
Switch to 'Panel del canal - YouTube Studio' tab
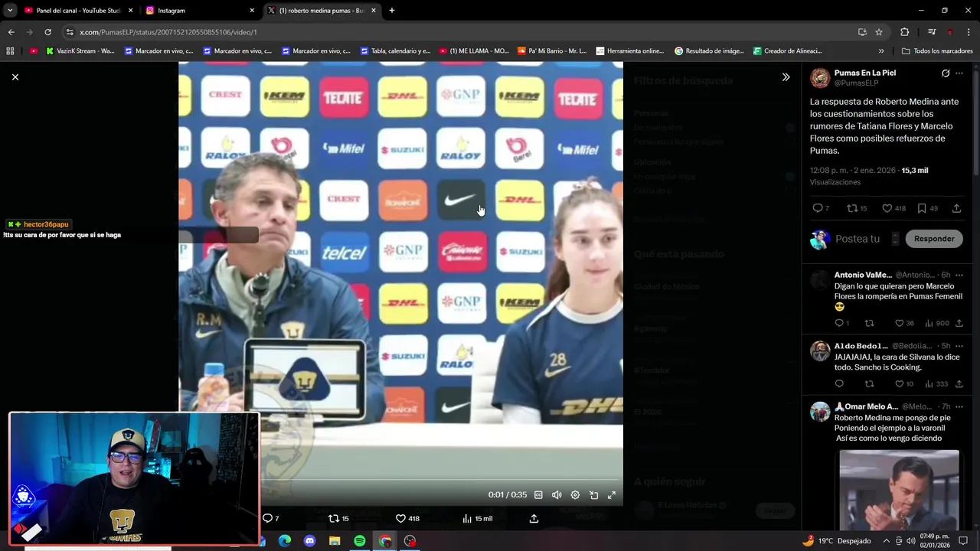[x=80, y=11]
